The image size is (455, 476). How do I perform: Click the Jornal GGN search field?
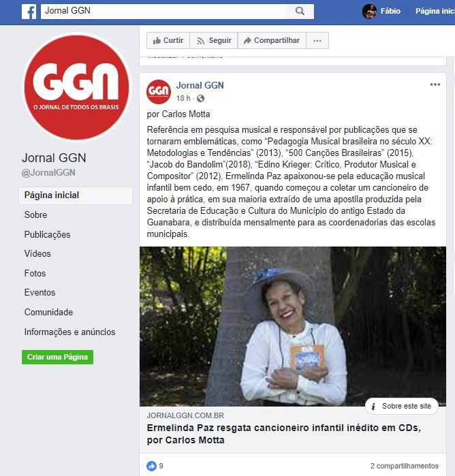click(x=164, y=11)
